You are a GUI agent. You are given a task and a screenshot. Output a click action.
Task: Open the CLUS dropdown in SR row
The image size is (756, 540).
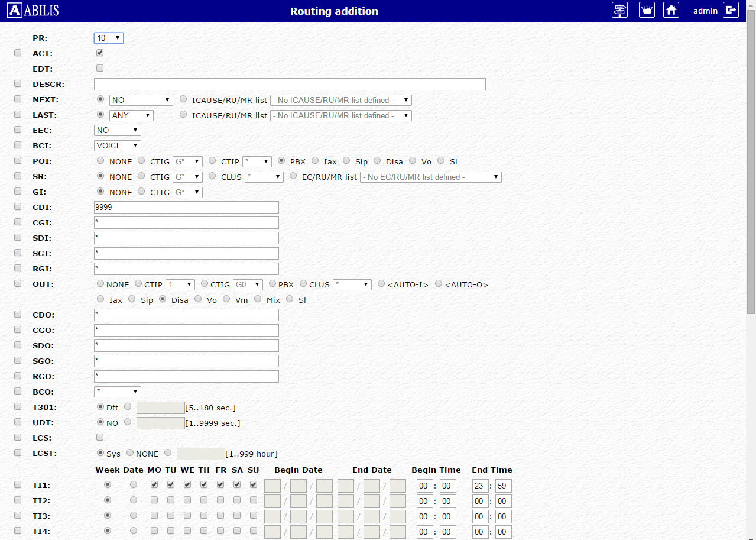[264, 177]
